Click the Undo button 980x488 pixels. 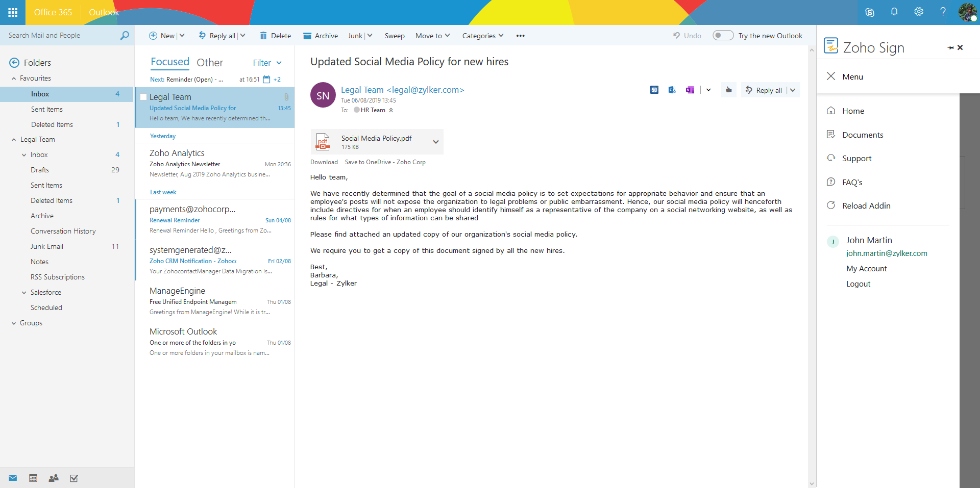(x=687, y=36)
